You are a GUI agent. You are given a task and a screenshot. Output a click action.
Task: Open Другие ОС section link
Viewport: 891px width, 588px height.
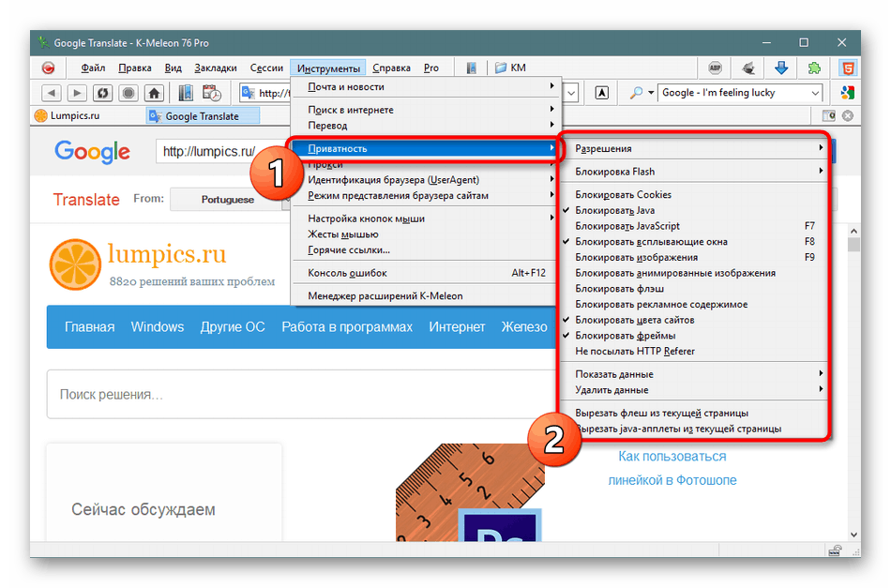[x=233, y=327]
